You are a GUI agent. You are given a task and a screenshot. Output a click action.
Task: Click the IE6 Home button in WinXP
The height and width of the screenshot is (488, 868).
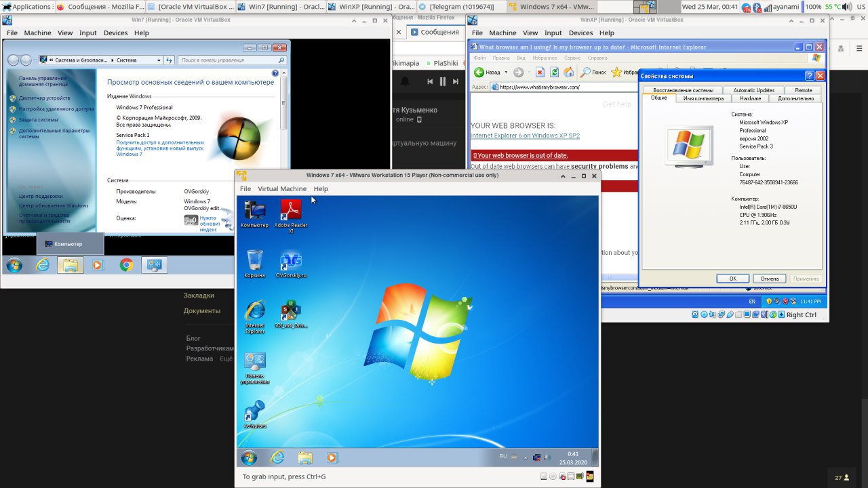tap(569, 72)
